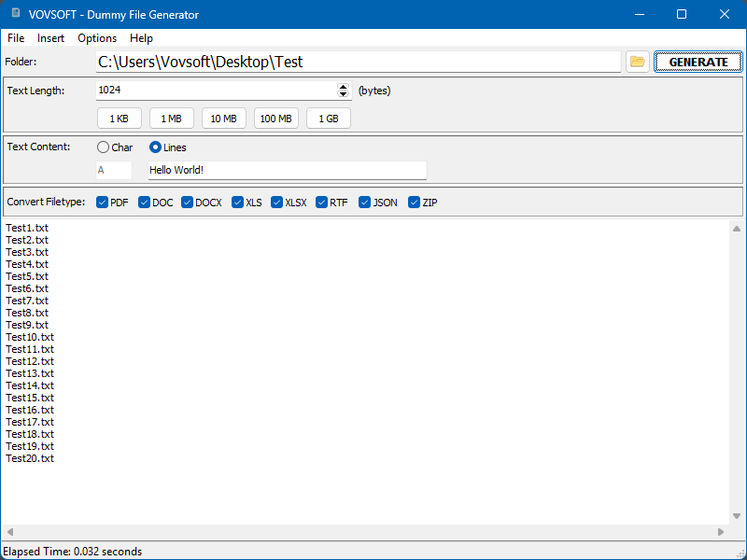Image resolution: width=747 pixels, height=560 pixels.
Task: Open the Options menu
Action: click(x=97, y=38)
